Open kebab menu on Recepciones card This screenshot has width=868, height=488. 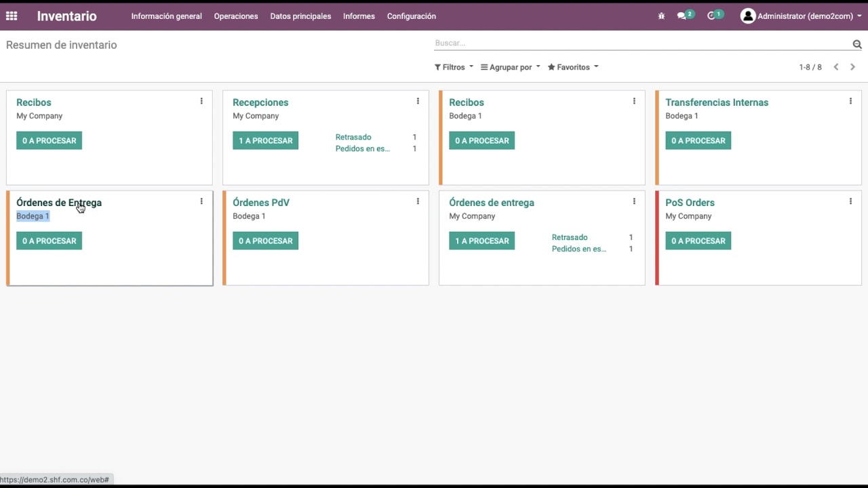[x=418, y=102]
